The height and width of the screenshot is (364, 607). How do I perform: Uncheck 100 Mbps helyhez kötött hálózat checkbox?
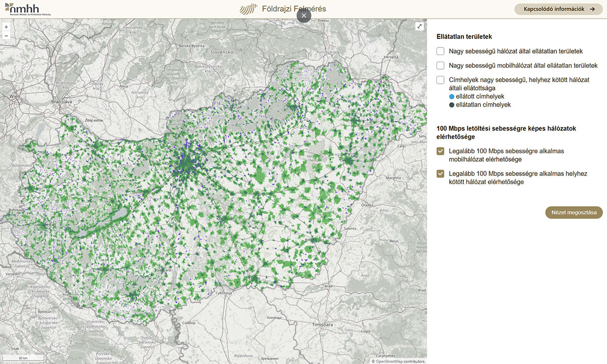441,174
